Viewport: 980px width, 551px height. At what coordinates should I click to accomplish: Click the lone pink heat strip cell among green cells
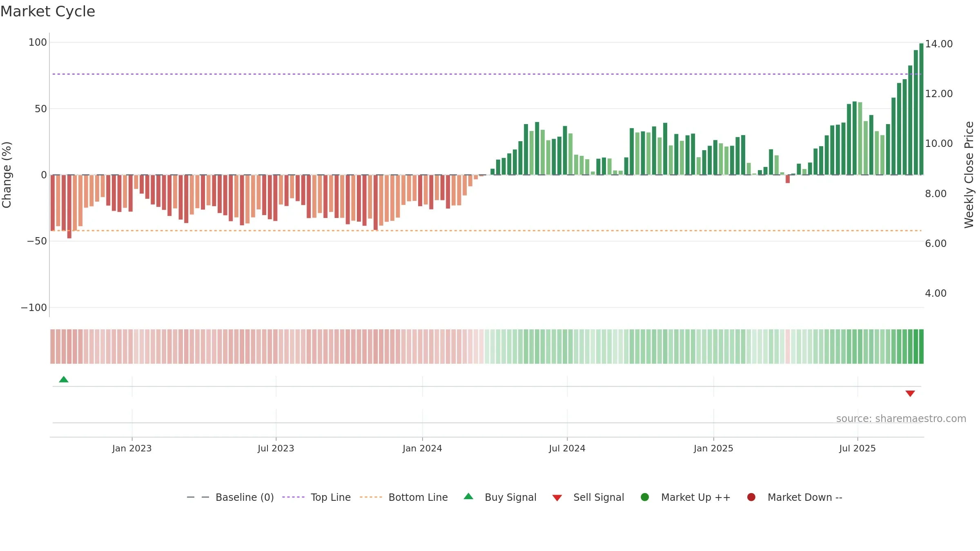[x=788, y=347]
